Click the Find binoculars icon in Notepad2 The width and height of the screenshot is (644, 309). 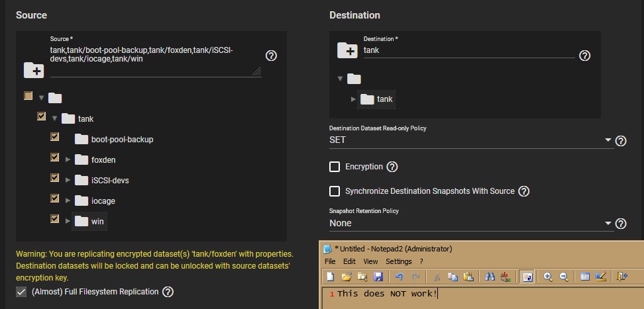point(490,277)
